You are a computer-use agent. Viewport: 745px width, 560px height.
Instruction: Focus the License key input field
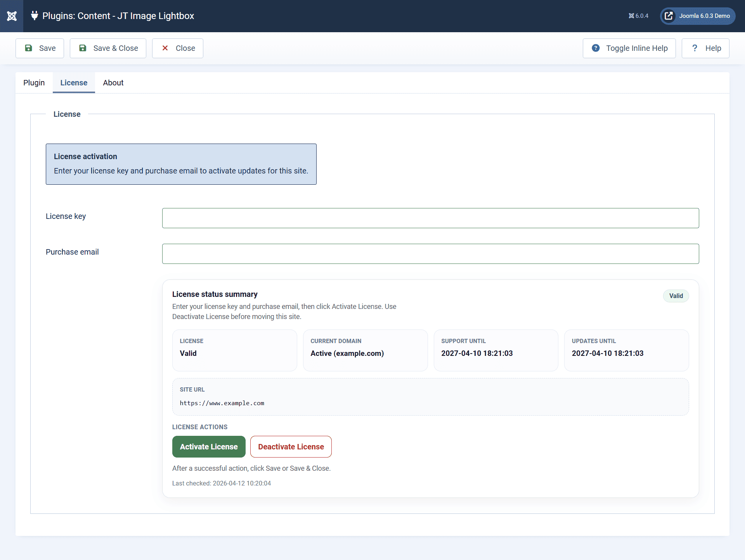click(430, 218)
